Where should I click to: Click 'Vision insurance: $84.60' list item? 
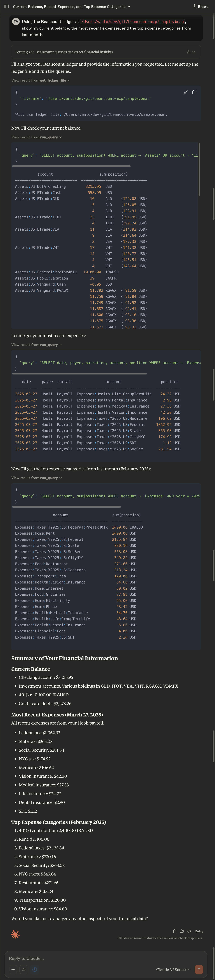tap(43, 909)
